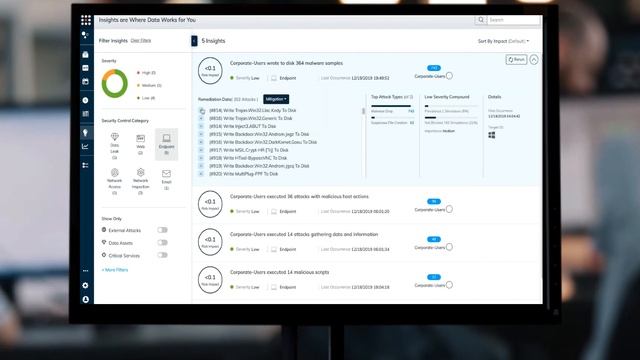Click the dots logo icon below the grid menu

[x=85, y=35]
